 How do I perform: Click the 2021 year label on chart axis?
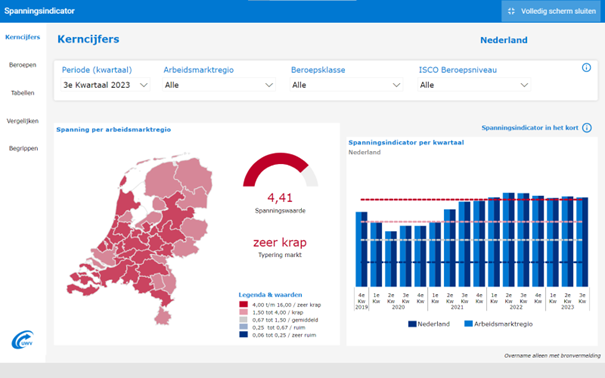click(x=457, y=307)
